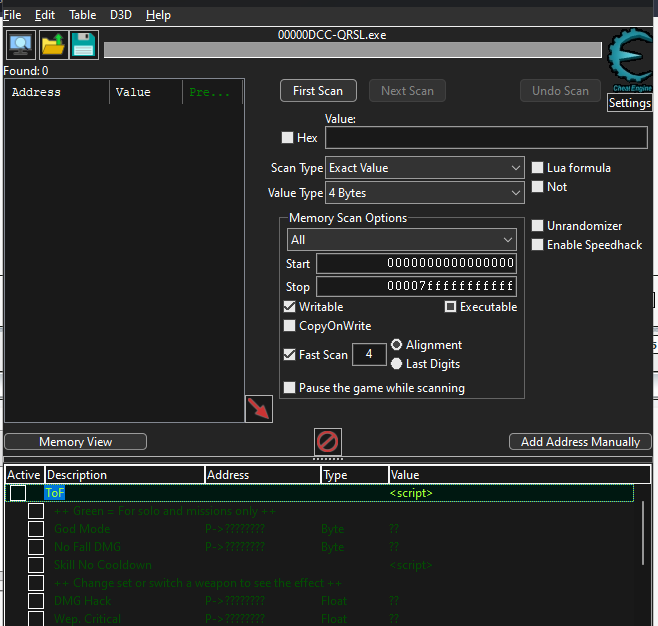Click the scan Value input field
This screenshot has height=626, width=658.
(x=486, y=138)
